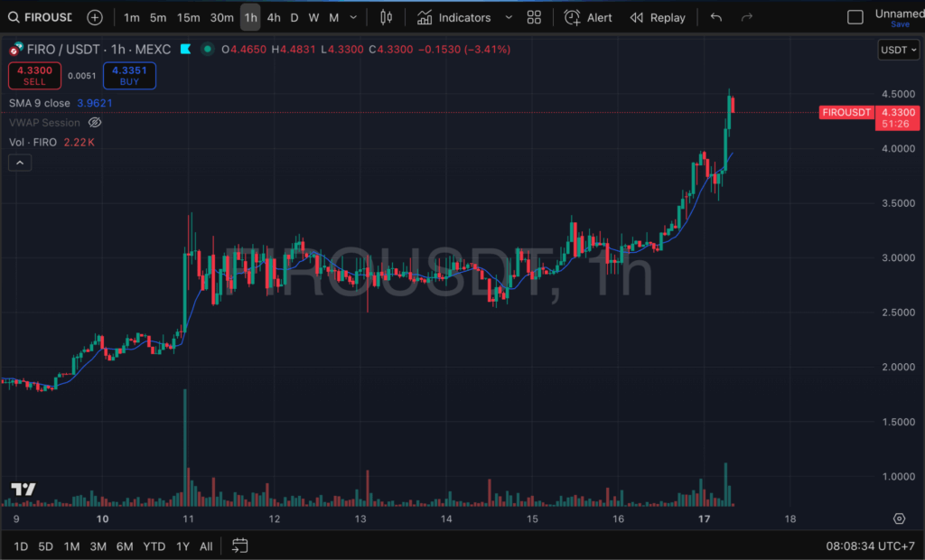Toggle visibility of VWAP Session indicator
The height and width of the screenshot is (560, 925).
tap(95, 123)
